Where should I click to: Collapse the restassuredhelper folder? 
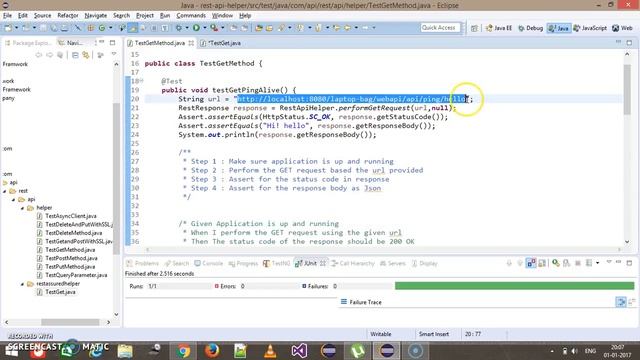point(22,284)
